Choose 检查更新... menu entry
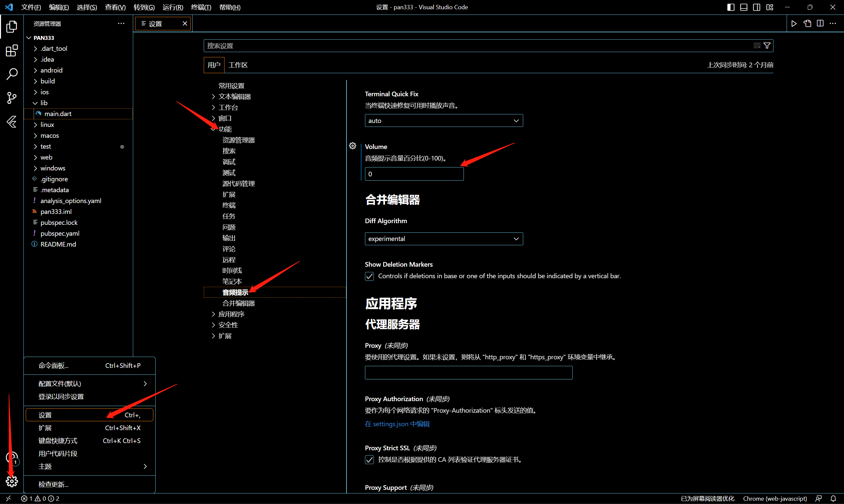Screen dimensions: 844x504 89,484
